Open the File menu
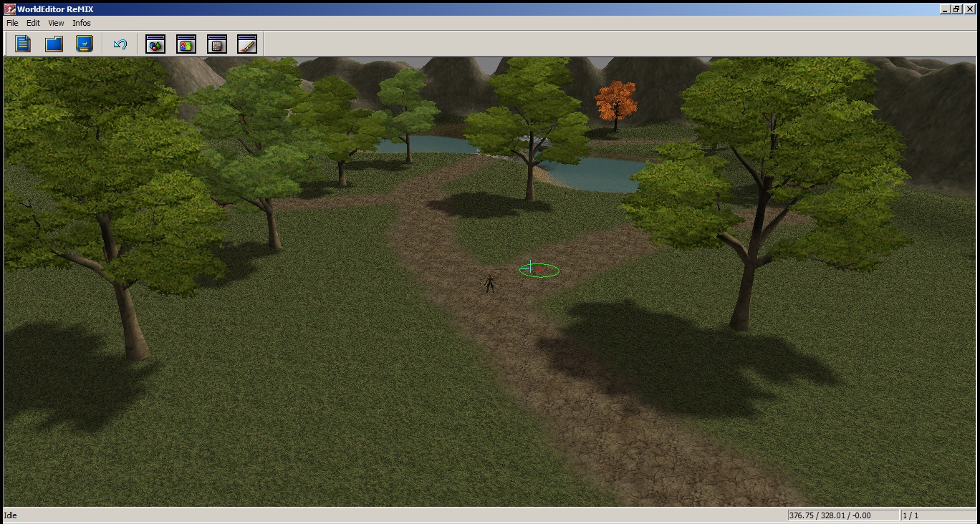980x524 pixels. coord(12,23)
